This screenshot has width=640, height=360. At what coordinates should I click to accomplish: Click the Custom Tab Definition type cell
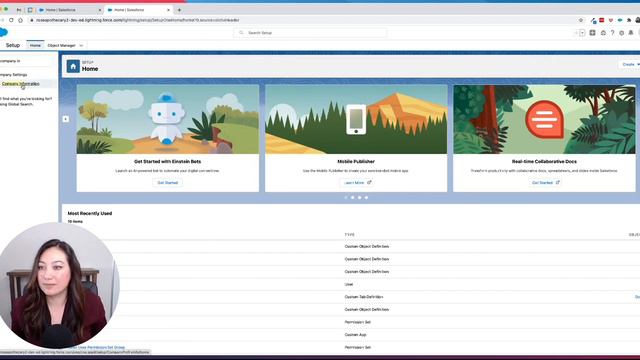pos(364,297)
